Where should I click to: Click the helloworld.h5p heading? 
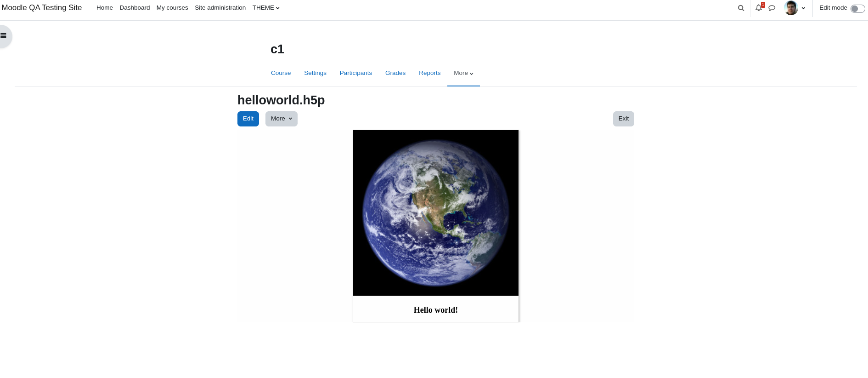(281, 100)
